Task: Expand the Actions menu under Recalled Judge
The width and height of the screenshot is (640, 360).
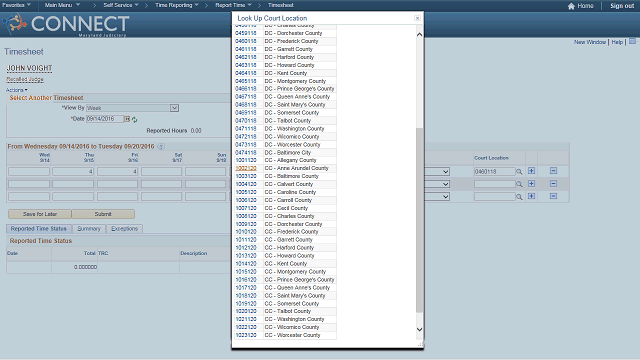Action: point(16,90)
